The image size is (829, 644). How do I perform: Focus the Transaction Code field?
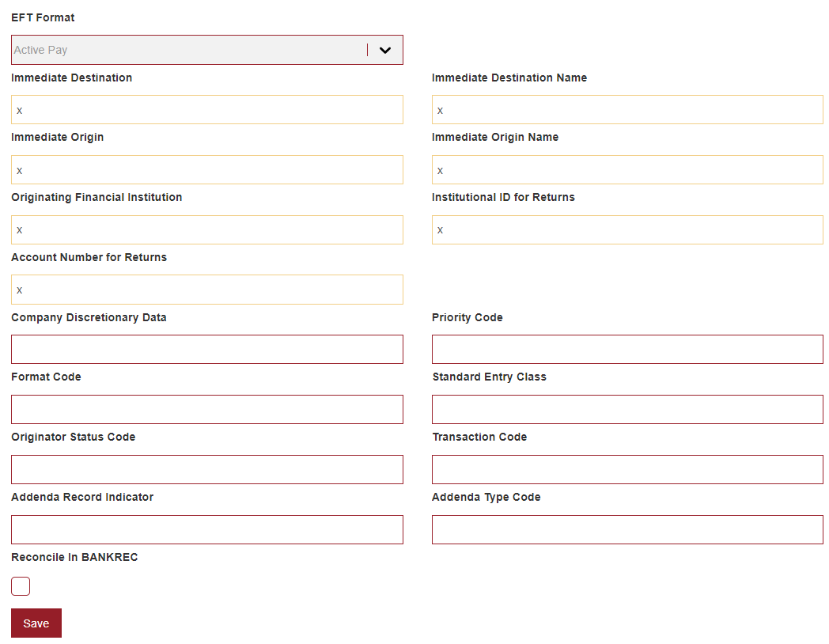coord(627,469)
